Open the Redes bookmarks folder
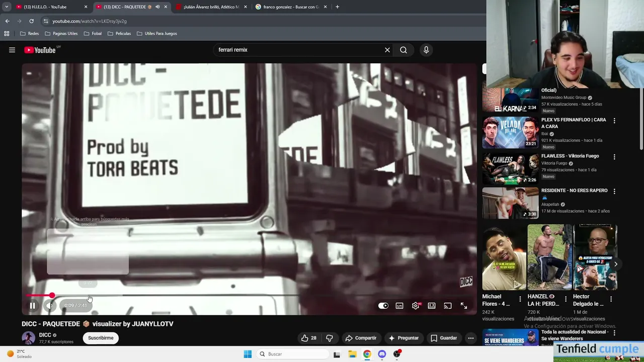 pos(30,34)
